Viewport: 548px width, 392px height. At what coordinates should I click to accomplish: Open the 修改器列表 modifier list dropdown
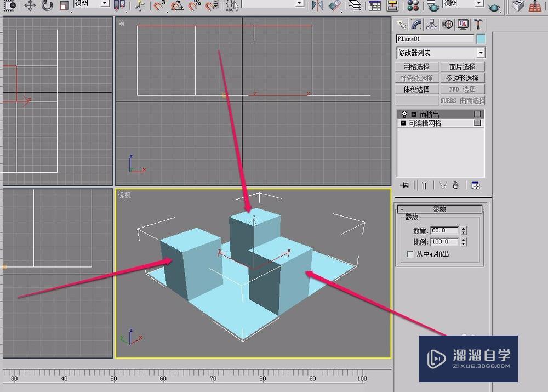[481, 53]
